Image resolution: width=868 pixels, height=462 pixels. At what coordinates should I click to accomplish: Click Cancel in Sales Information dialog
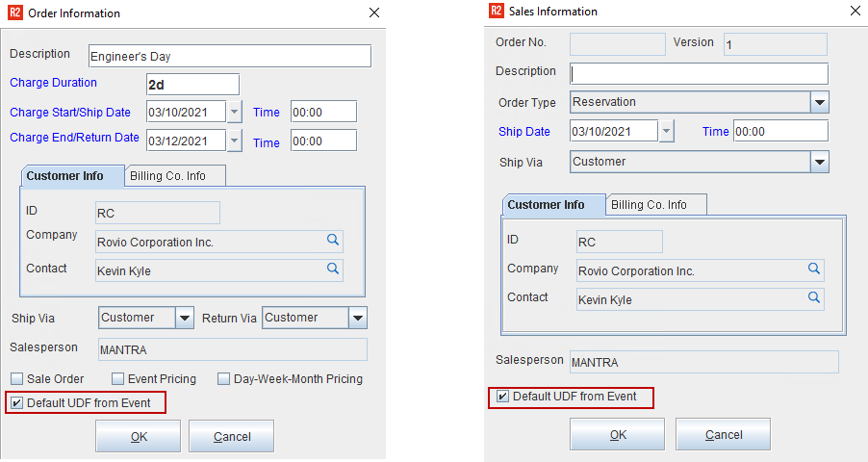[x=723, y=434]
